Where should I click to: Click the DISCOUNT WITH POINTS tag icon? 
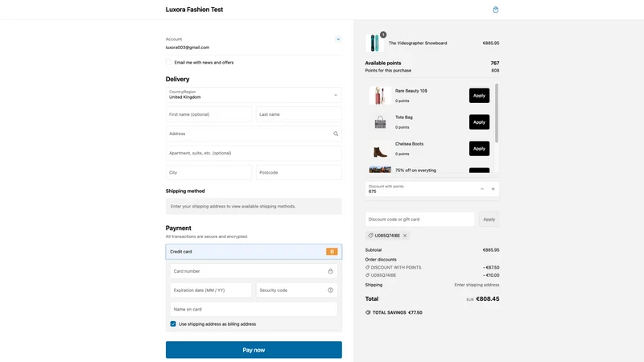[x=367, y=267]
